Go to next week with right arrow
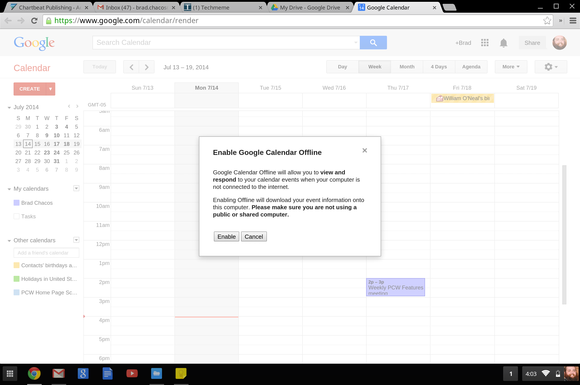 click(x=146, y=67)
